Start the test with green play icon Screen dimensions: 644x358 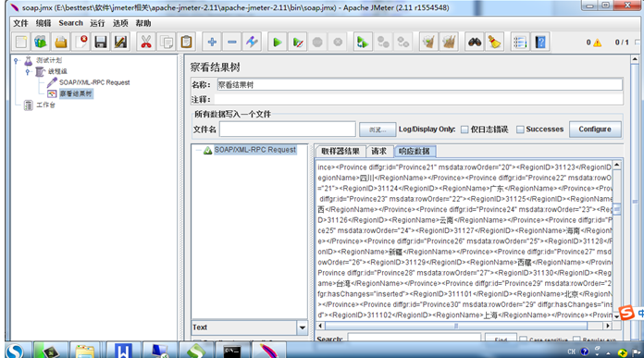click(x=278, y=42)
